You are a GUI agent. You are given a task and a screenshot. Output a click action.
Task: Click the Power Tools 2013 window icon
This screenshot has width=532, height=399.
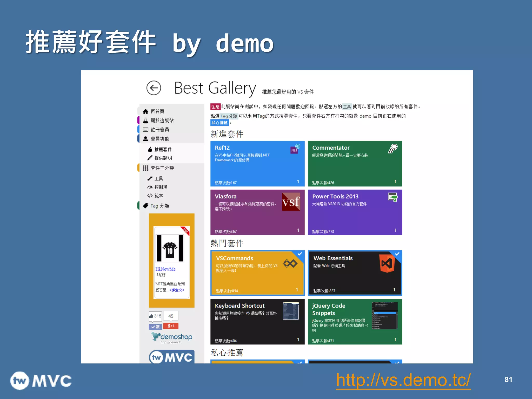(393, 197)
